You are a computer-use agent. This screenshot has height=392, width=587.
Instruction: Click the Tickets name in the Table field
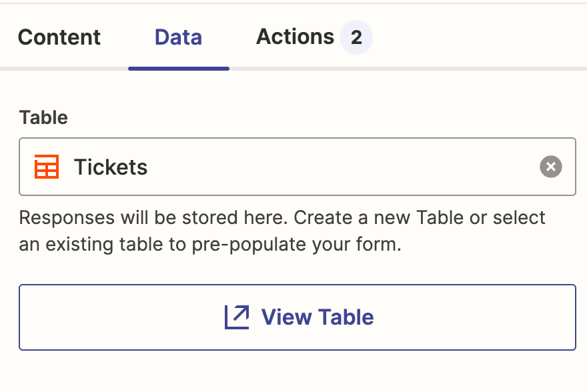(x=111, y=167)
